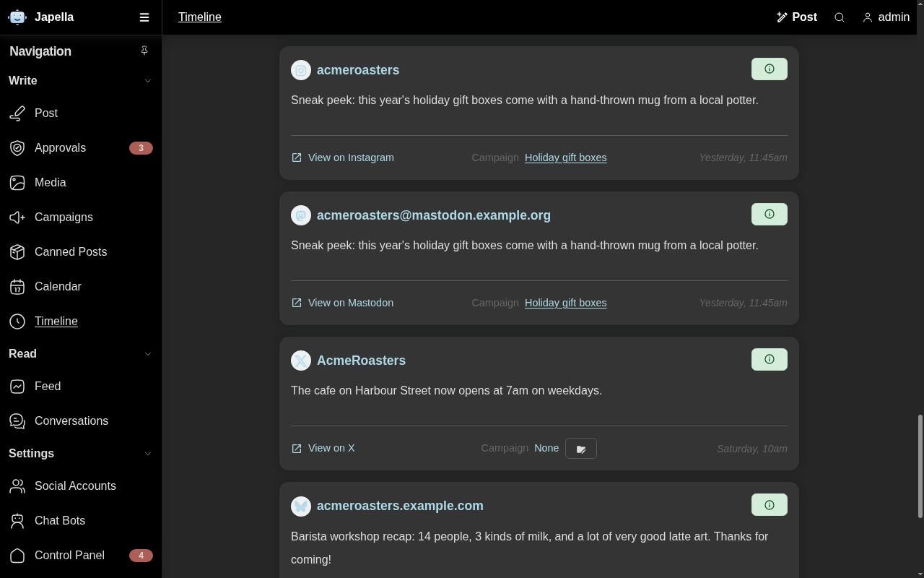Open the Media page
Viewport: 924px width, 578px height.
[81, 183]
